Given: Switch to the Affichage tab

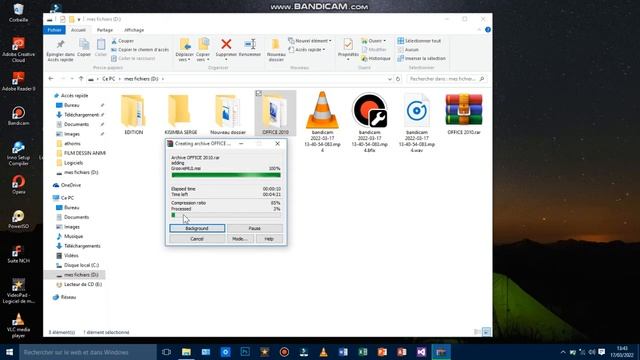Looking at the screenshot, I should (x=134, y=30).
